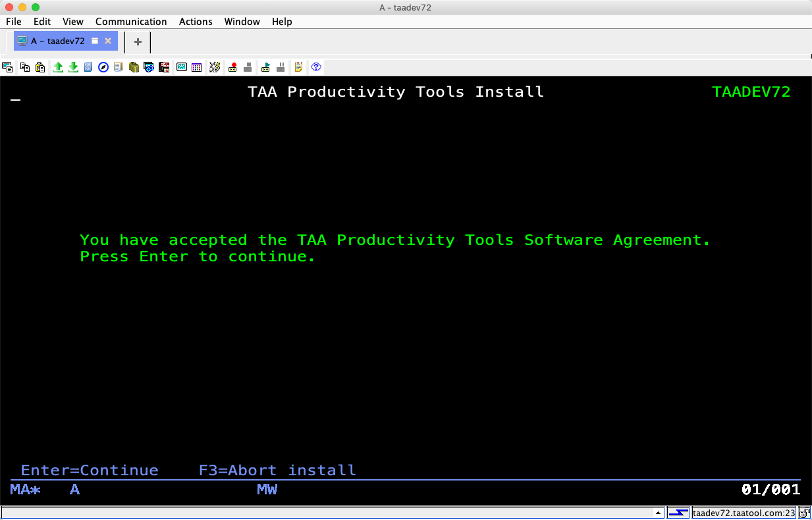This screenshot has height=520, width=812.
Task: Click the MA* status indicator
Action: pos(26,489)
